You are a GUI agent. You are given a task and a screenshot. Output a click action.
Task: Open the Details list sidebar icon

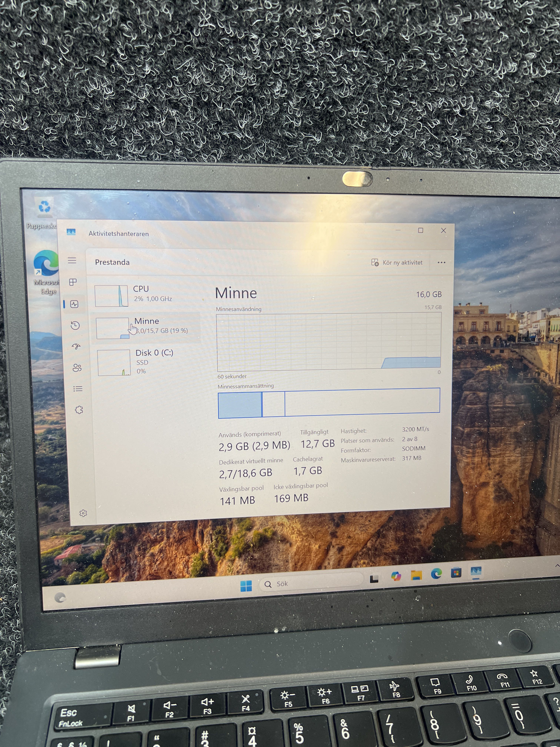point(78,389)
